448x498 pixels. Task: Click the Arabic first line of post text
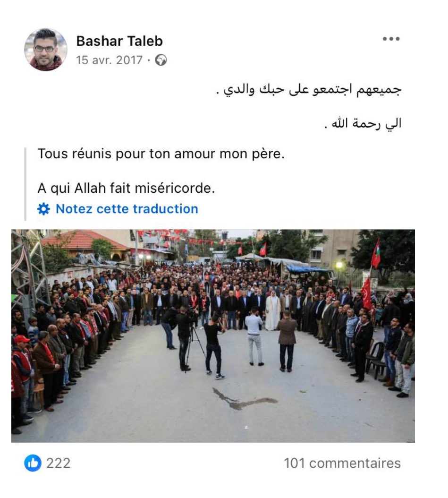tap(309, 89)
